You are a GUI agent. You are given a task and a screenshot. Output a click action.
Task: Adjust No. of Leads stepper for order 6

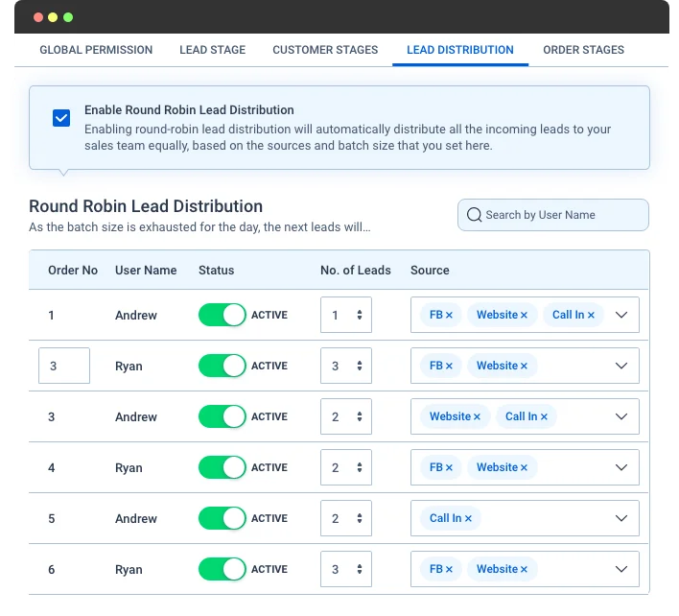point(359,569)
